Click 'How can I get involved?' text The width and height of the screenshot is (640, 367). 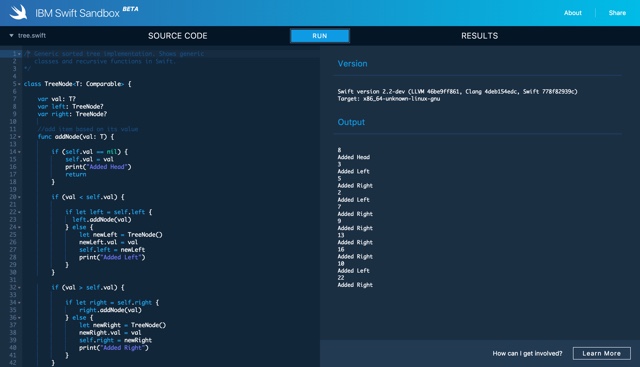[x=527, y=354]
